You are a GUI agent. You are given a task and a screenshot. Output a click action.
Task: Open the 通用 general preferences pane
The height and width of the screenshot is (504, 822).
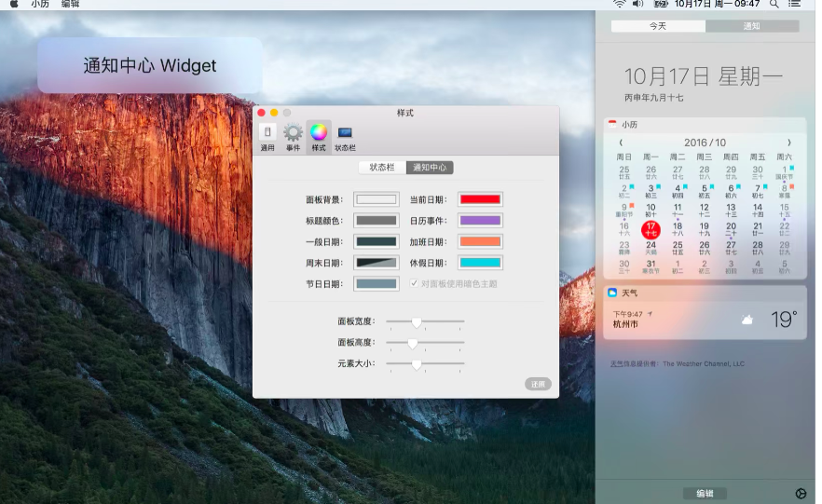click(267, 136)
